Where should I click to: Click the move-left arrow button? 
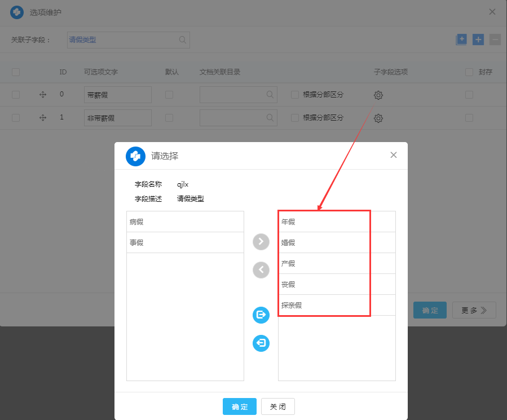pyautogui.click(x=261, y=270)
